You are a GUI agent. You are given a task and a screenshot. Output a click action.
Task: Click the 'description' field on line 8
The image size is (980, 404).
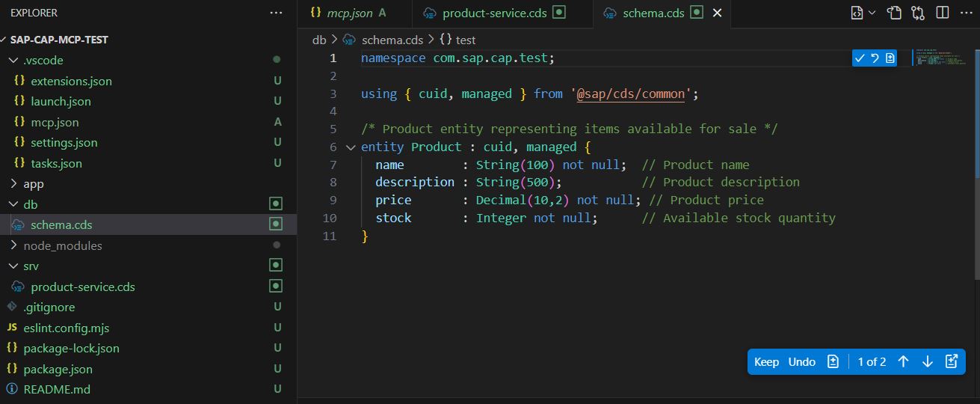[415, 182]
